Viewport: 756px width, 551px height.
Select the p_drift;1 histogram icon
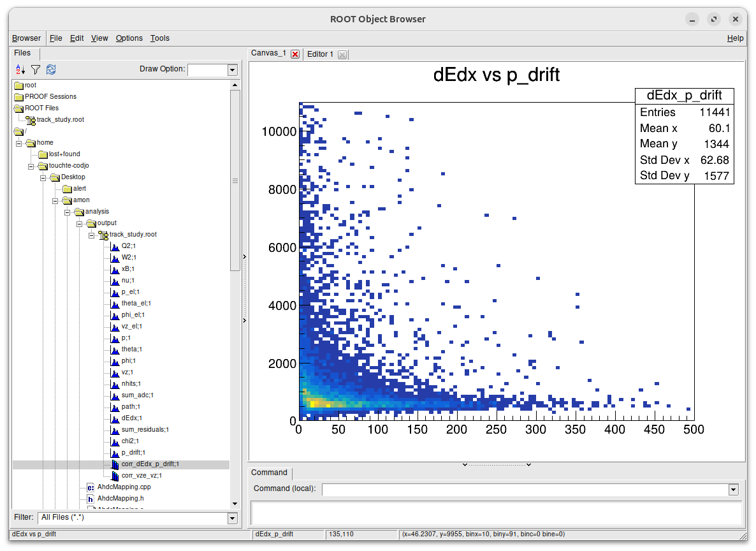[115, 453]
